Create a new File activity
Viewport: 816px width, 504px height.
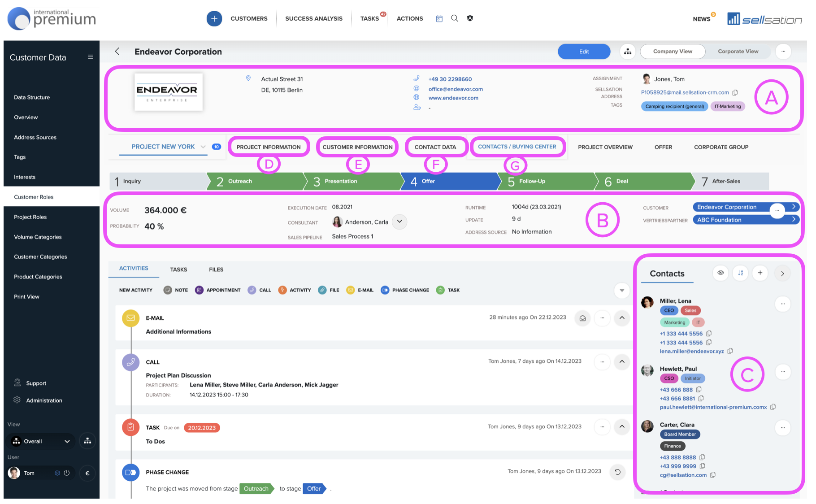(x=329, y=290)
